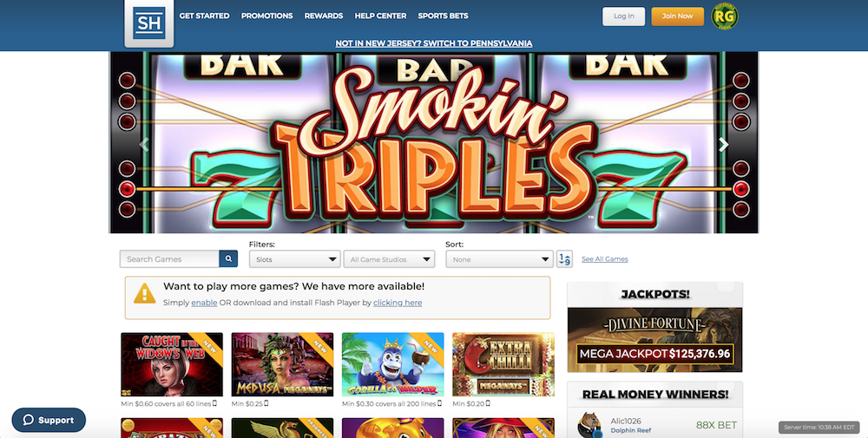Click the Join Now button

678,16
